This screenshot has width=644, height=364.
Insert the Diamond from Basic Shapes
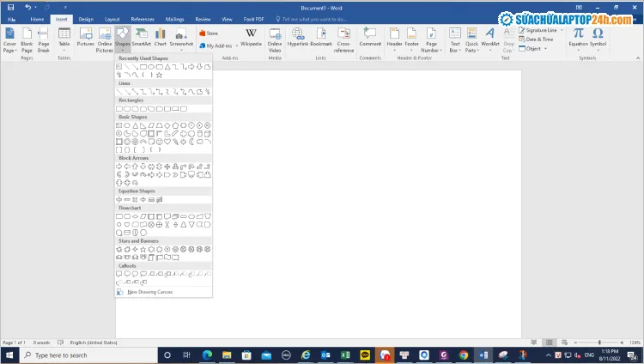(x=167, y=125)
